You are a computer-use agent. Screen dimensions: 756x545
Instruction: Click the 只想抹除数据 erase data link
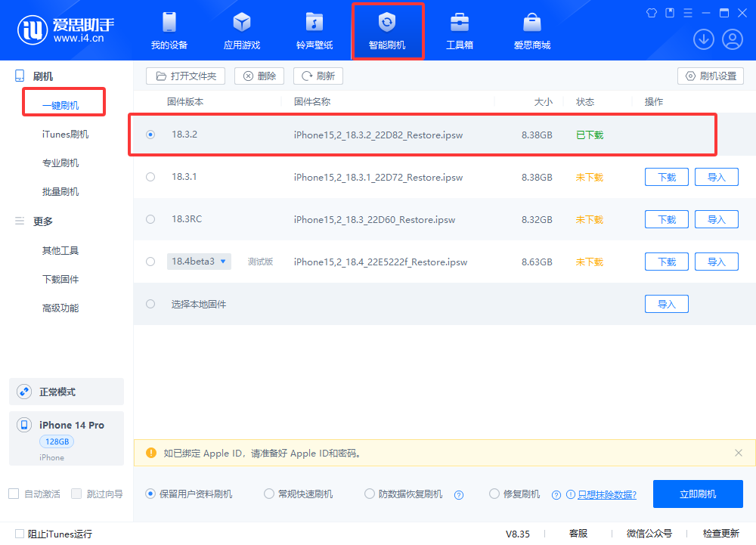click(x=607, y=494)
